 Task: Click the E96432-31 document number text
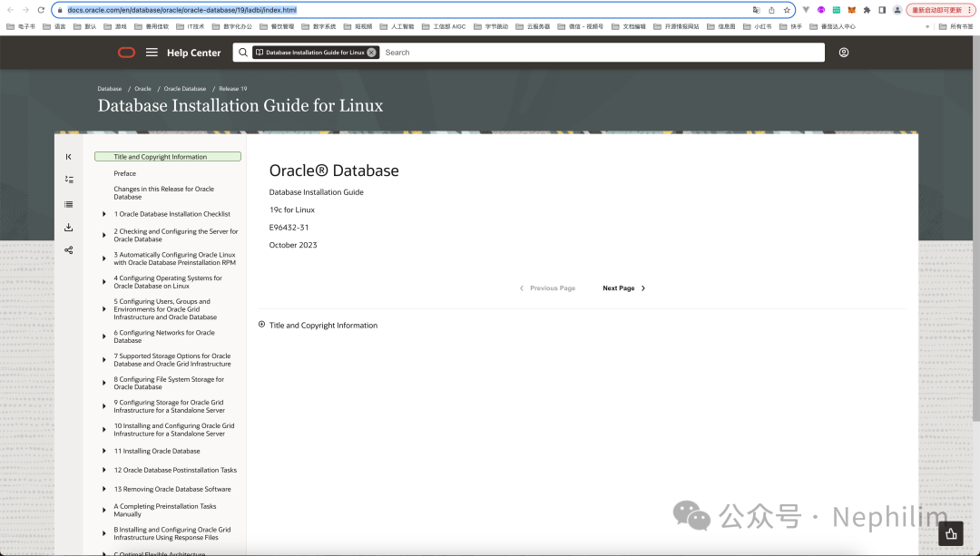(x=289, y=228)
